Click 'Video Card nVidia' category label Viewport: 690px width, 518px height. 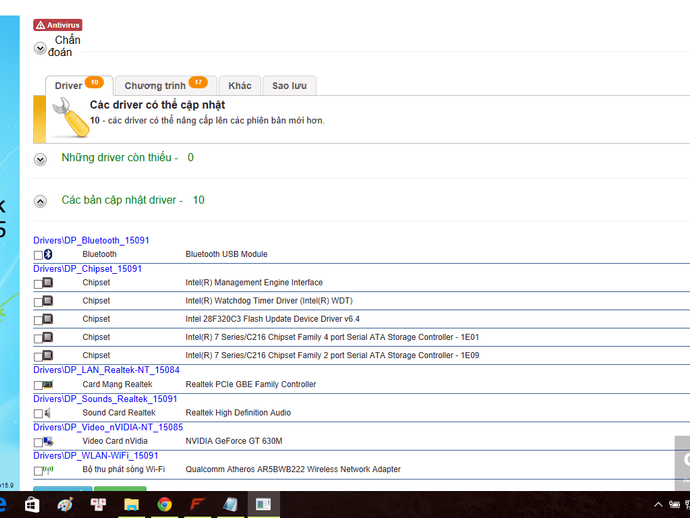click(x=115, y=441)
